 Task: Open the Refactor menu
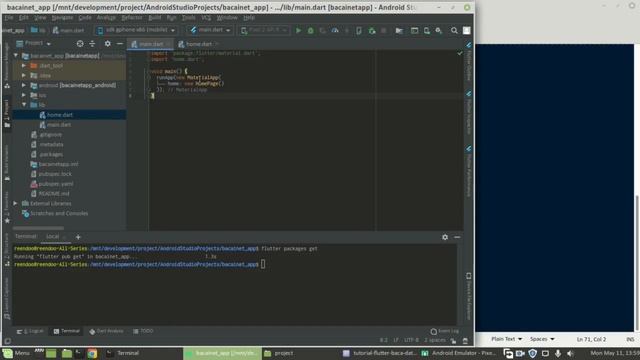tap(132, 18)
